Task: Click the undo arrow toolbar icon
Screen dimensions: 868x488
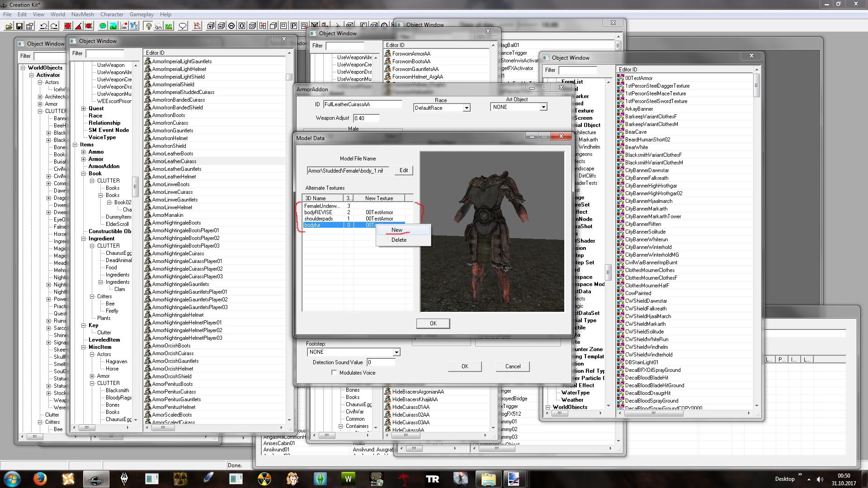Action: [44, 26]
